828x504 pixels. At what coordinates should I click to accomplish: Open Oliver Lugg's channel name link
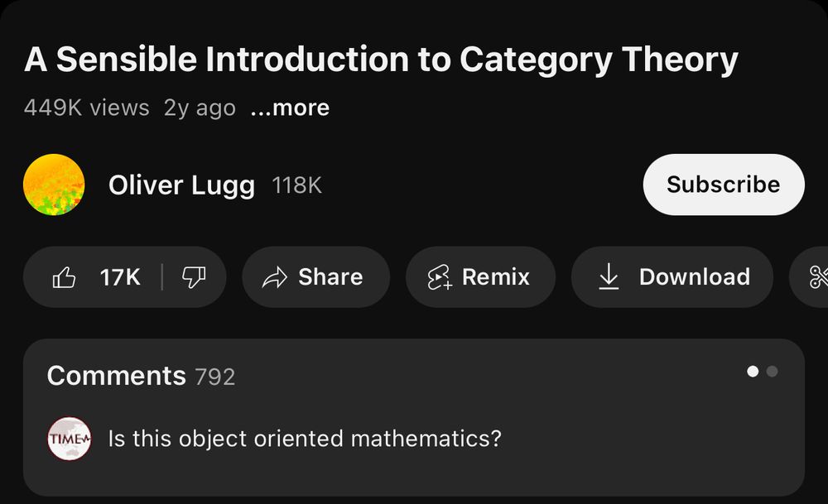pyautogui.click(x=181, y=185)
